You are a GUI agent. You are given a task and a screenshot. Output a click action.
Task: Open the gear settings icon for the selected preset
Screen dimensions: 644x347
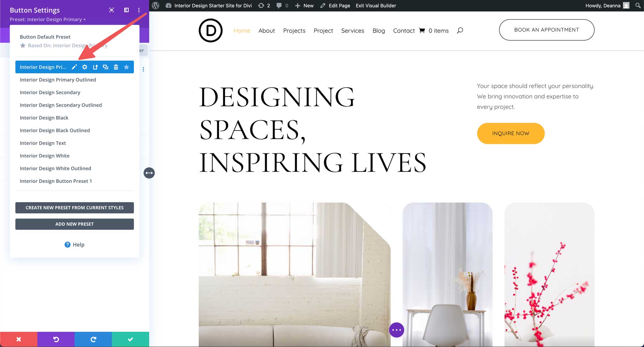(x=84, y=67)
